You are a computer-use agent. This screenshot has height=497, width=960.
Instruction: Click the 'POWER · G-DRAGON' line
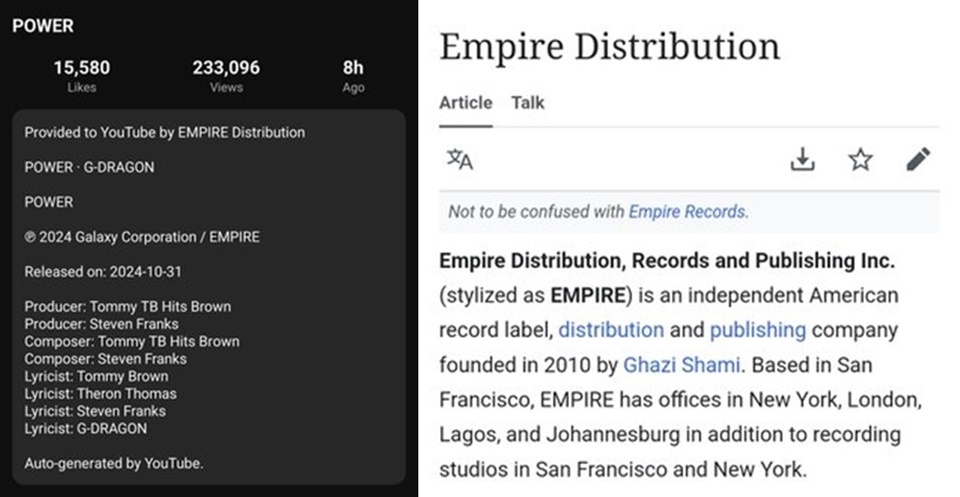89,167
